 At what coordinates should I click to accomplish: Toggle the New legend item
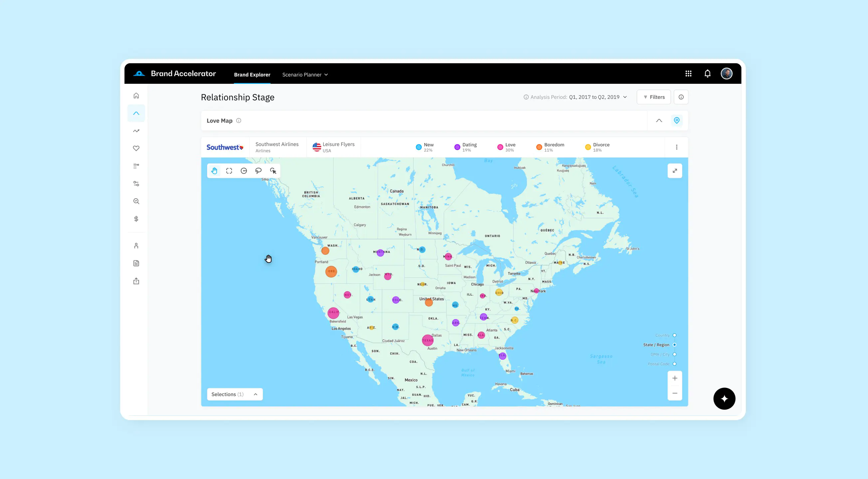point(425,147)
